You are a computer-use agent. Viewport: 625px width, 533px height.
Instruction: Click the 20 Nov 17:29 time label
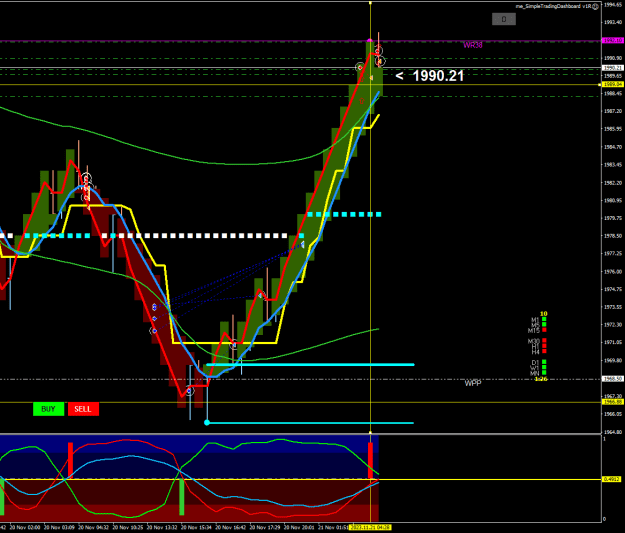pyautogui.click(x=265, y=527)
